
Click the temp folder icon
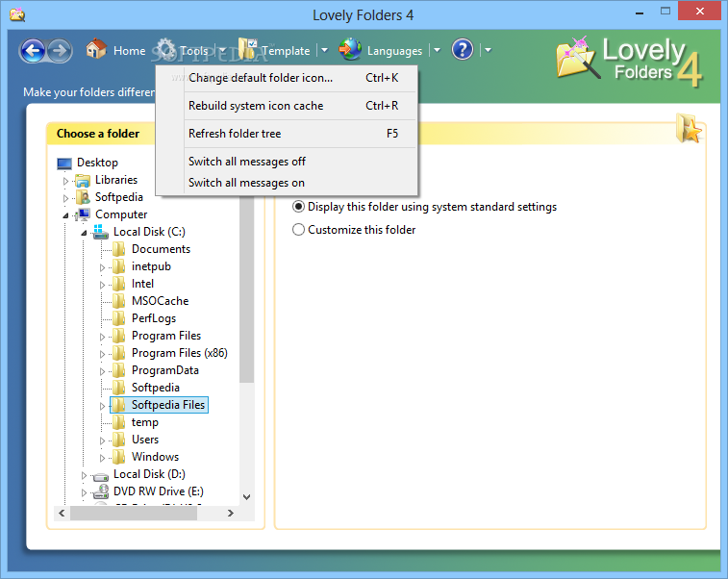[119, 422]
